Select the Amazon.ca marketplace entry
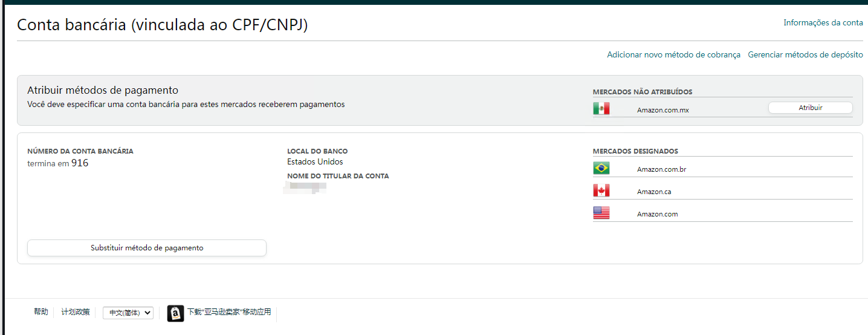 (x=654, y=192)
